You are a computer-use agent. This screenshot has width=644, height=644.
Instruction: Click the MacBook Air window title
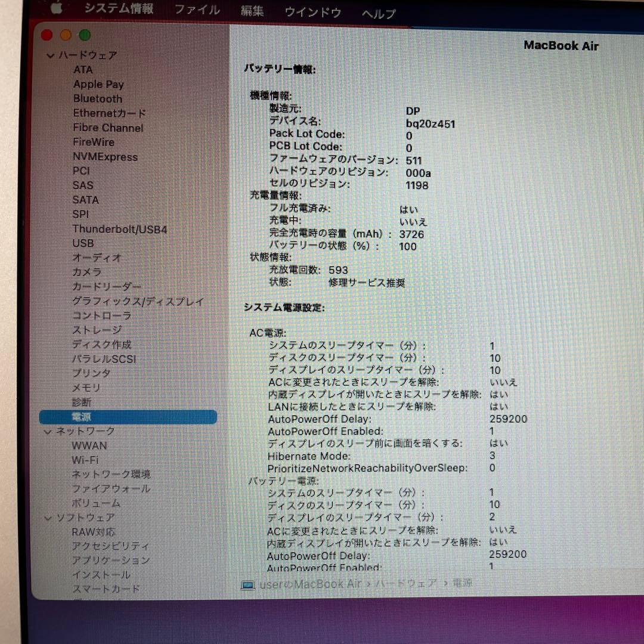point(561,45)
